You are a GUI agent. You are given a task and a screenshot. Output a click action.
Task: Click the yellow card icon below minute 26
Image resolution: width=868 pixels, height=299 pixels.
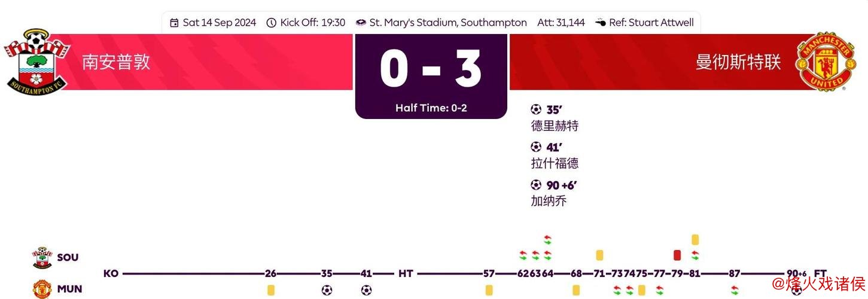271,290
